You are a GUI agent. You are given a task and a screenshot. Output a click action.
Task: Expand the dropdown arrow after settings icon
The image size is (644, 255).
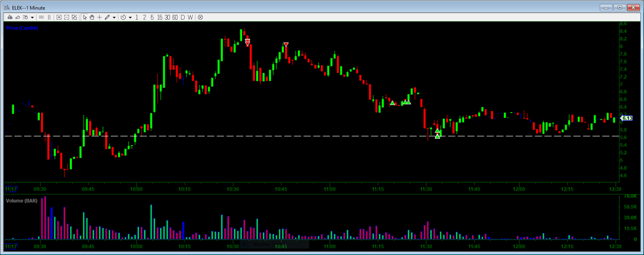(32, 17)
